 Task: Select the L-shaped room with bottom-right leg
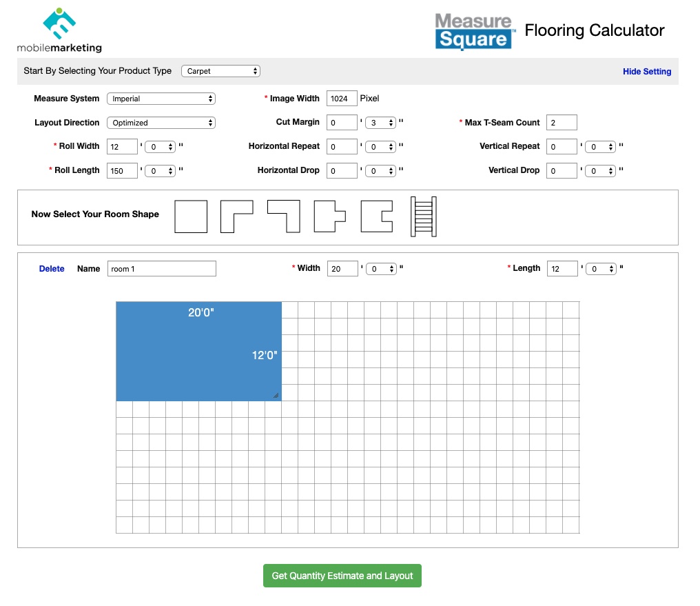point(283,216)
